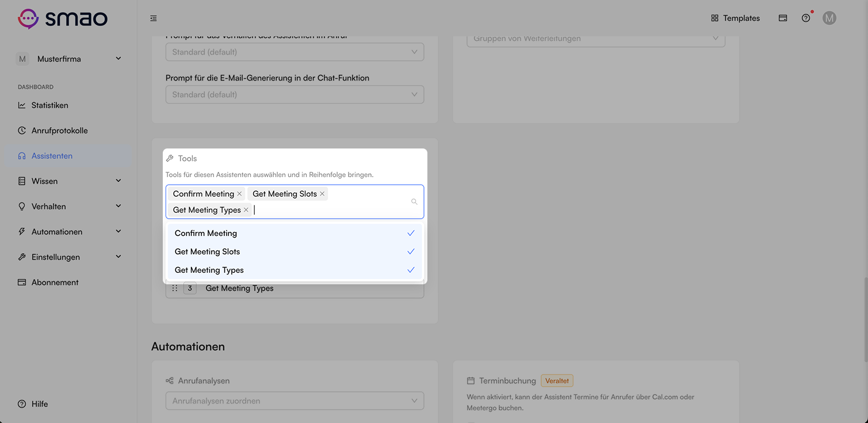Click the Automationen lightning icon

coord(22,232)
